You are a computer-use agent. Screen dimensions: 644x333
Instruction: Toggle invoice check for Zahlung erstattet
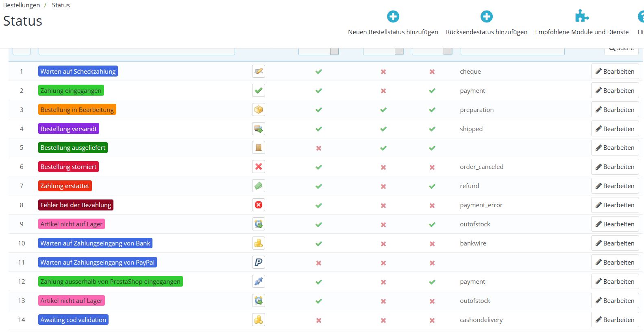(432, 186)
